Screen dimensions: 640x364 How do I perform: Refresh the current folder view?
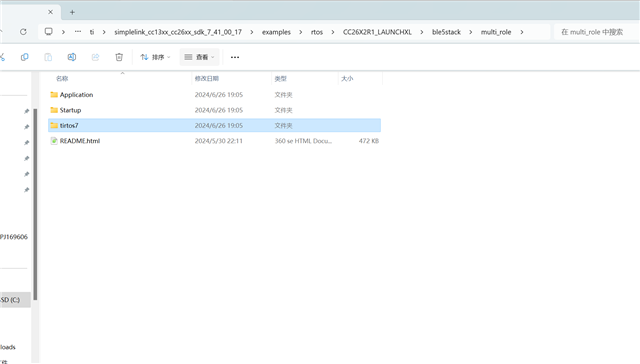23,32
